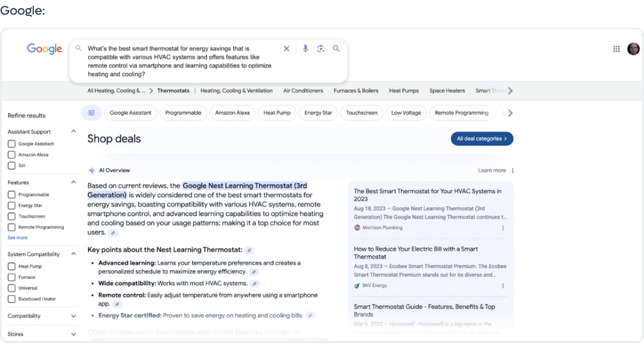Click inside the search query text field
Image resolution: width=644 pixels, height=343 pixels.
182,61
